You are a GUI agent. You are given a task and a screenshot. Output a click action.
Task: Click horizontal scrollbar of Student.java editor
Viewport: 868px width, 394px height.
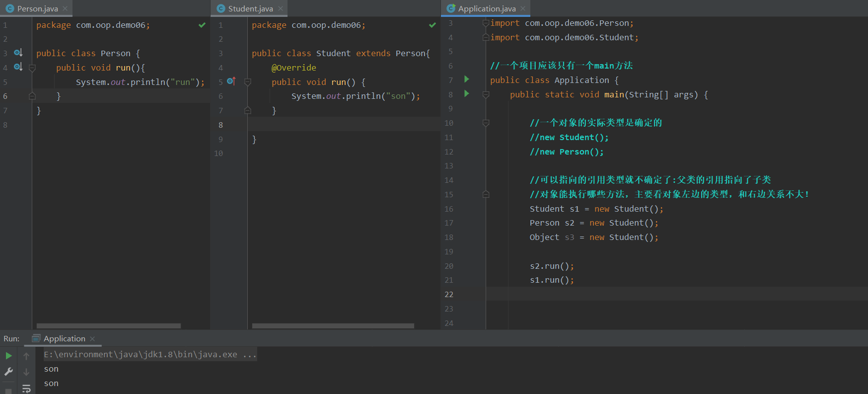point(333,326)
